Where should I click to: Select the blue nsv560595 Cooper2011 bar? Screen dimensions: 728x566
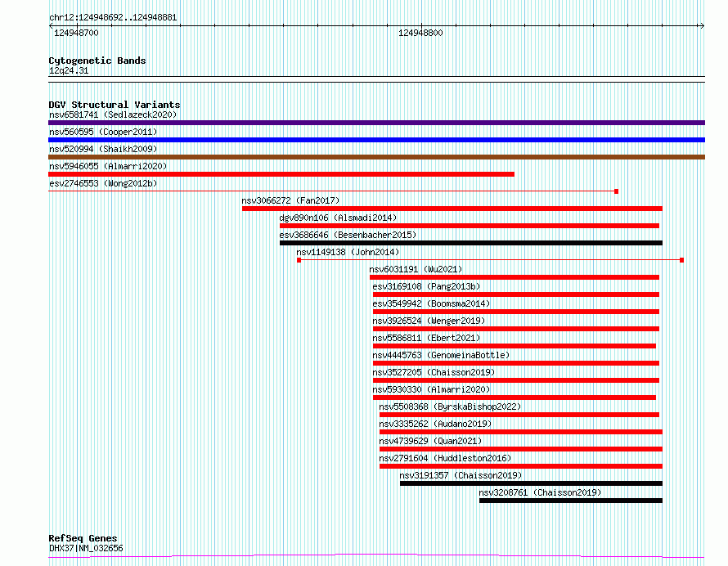tap(376, 140)
